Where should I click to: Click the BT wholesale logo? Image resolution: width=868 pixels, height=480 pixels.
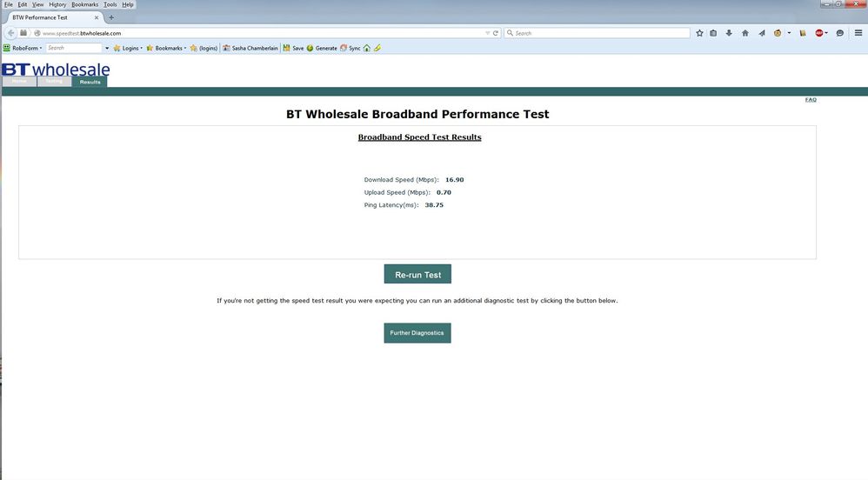[x=56, y=70]
